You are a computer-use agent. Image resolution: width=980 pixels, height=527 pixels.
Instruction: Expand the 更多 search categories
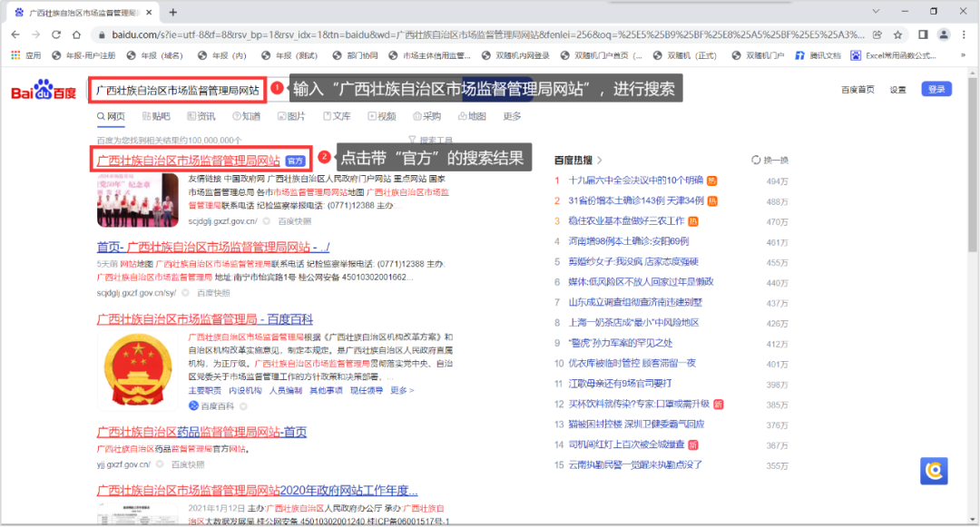click(512, 116)
